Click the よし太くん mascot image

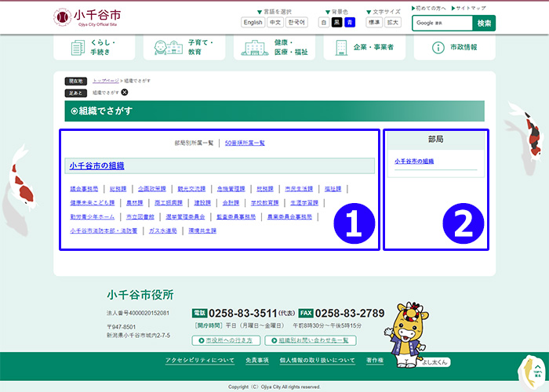click(x=409, y=335)
